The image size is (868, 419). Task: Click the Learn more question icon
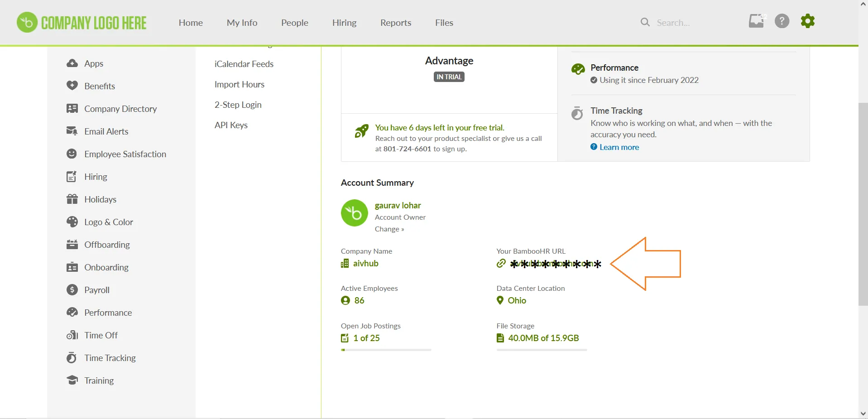tap(594, 147)
